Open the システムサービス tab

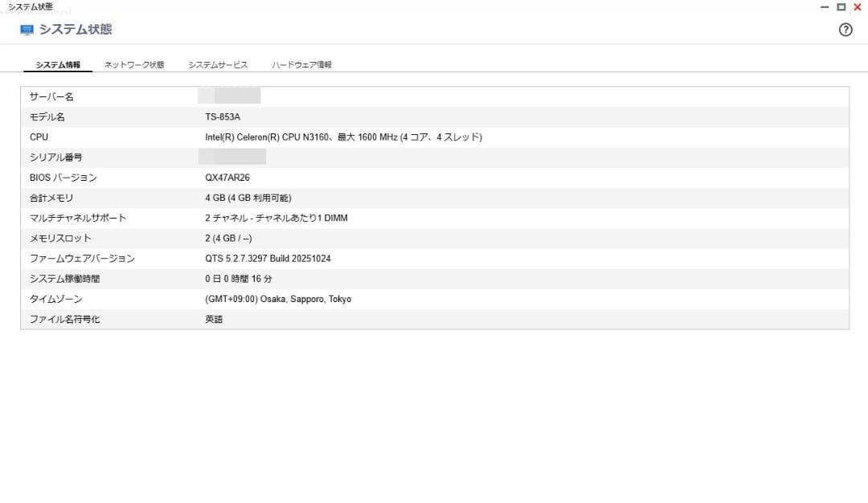[217, 62]
